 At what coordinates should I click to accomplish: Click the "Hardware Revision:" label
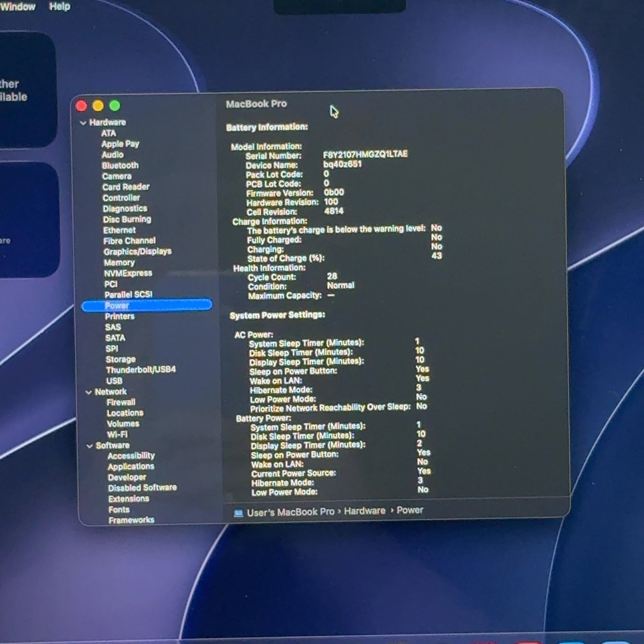283,203
